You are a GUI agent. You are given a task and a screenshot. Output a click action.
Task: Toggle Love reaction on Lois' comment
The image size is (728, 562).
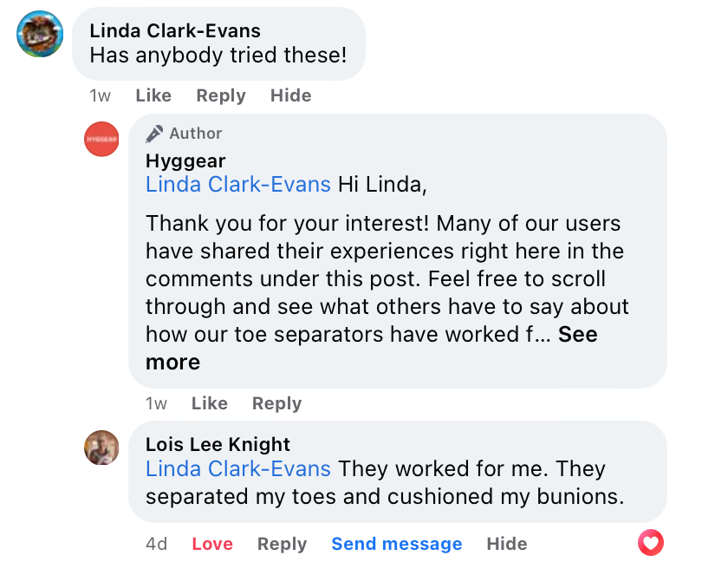212,544
